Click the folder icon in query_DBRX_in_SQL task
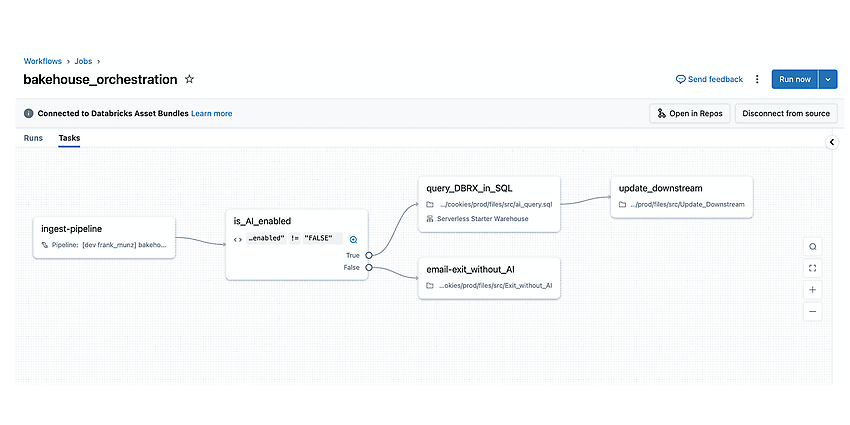Screen dimensions: 850x425 point(430,204)
